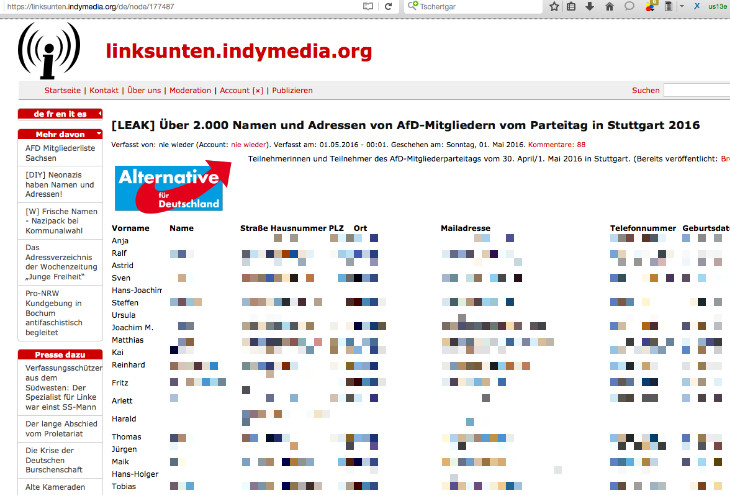Open the toolbar dropdown arrow beside trash icon
Image resolution: width=730 pixels, height=495 pixels.
(682, 6)
